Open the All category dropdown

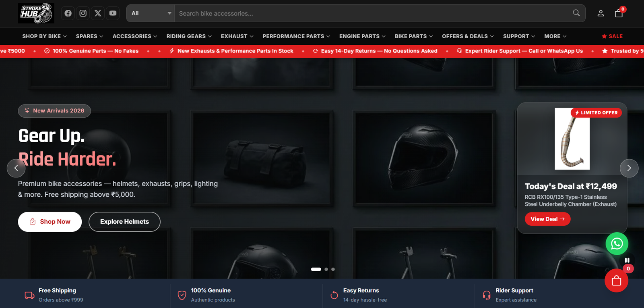(151, 13)
